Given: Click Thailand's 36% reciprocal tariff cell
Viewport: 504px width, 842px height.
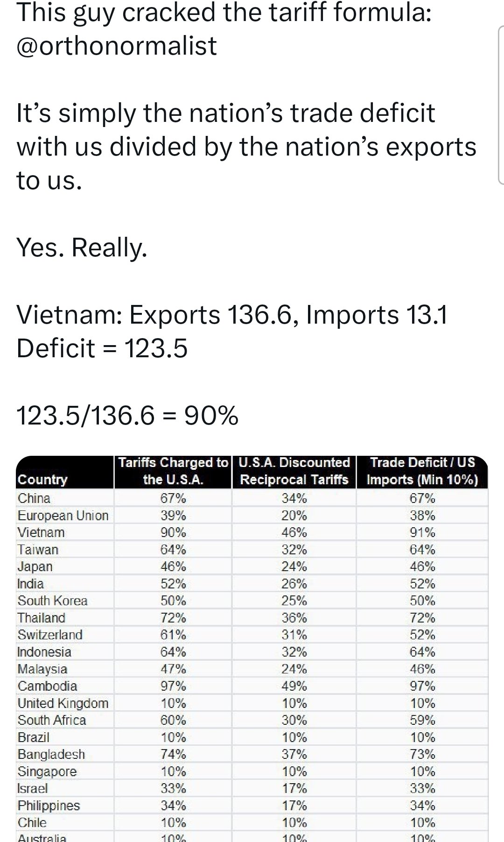Looking at the screenshot, I should point(294,618).
